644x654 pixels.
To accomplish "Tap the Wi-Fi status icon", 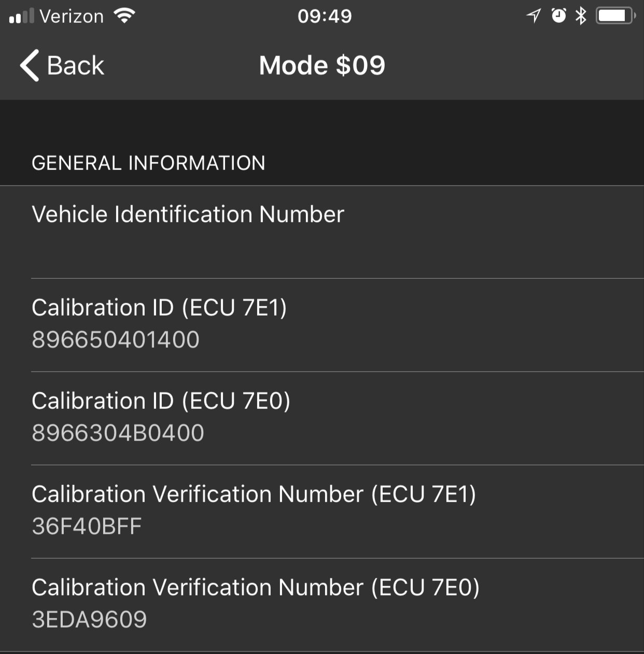I will (x=124, y=16).
